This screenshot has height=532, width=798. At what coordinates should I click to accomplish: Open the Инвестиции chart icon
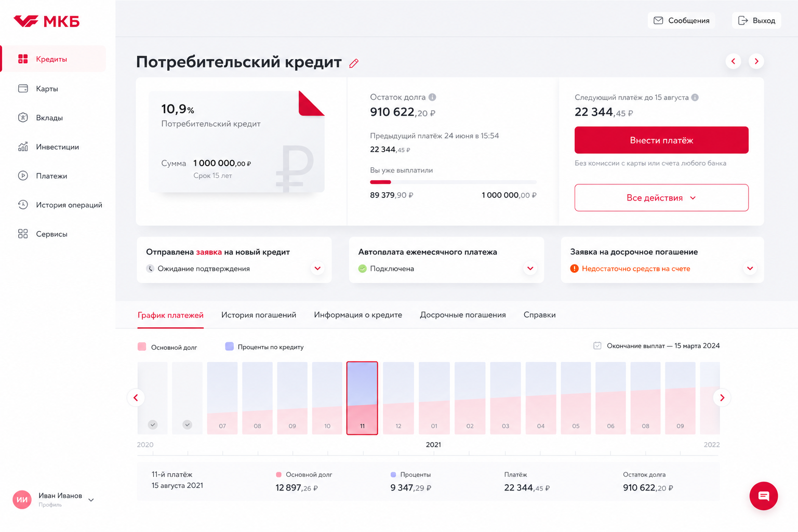coord(23,147)
